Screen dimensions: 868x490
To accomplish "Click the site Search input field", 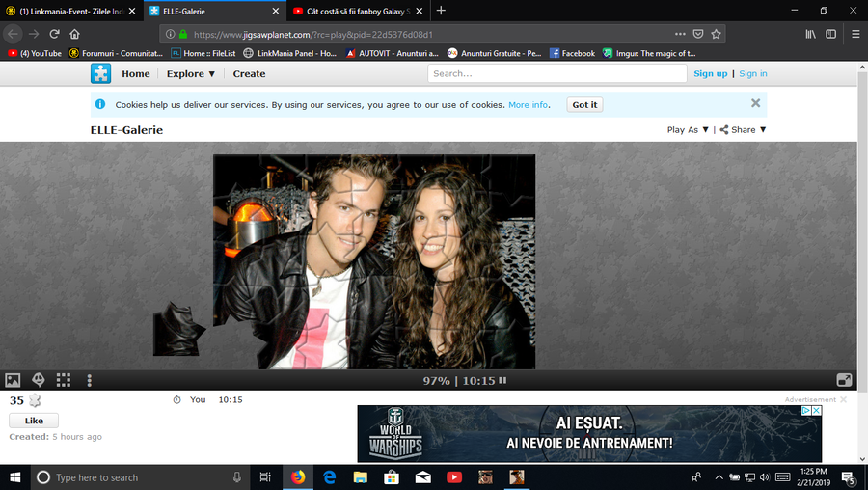I will click(556, 74).
